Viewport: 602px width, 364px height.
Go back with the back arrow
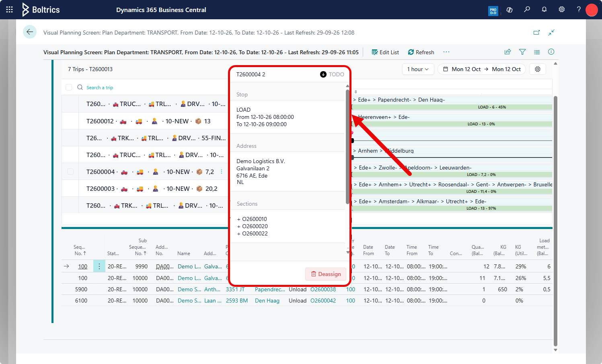30,32
